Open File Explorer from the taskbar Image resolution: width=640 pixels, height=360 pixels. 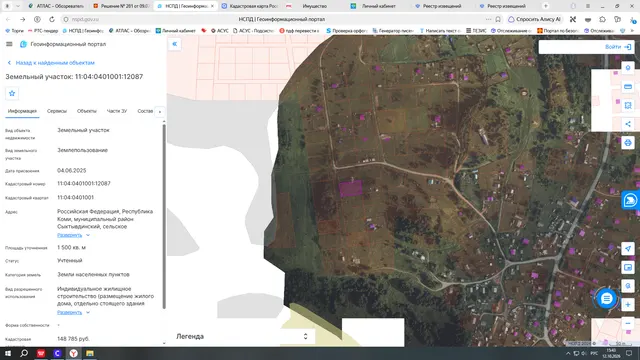coord(90,353)
